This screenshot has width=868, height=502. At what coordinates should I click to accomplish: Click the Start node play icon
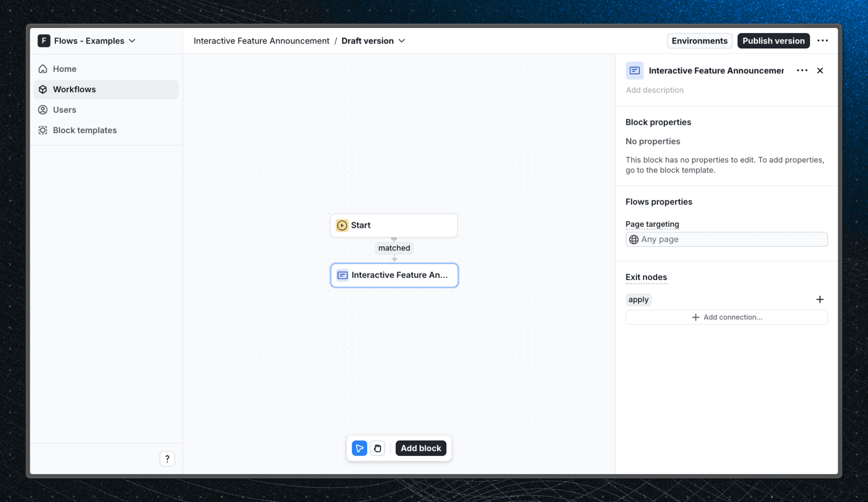tap(342, 225)
